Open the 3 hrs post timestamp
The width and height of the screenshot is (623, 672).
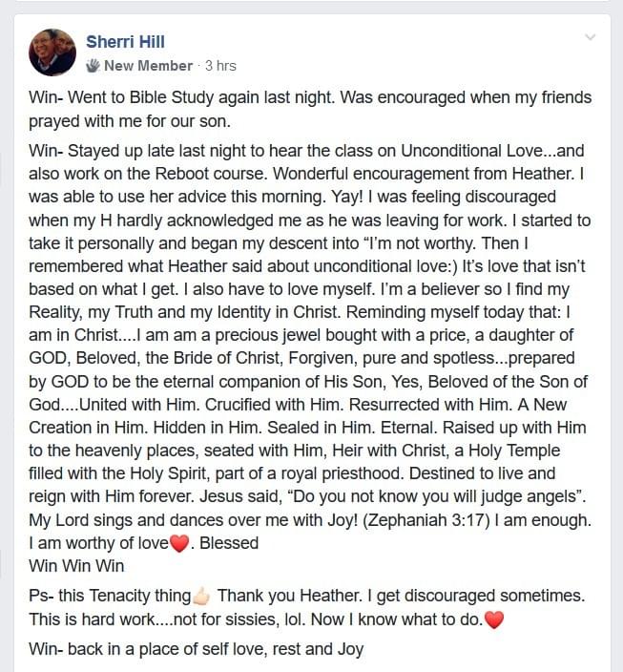(x=220, y=66)
